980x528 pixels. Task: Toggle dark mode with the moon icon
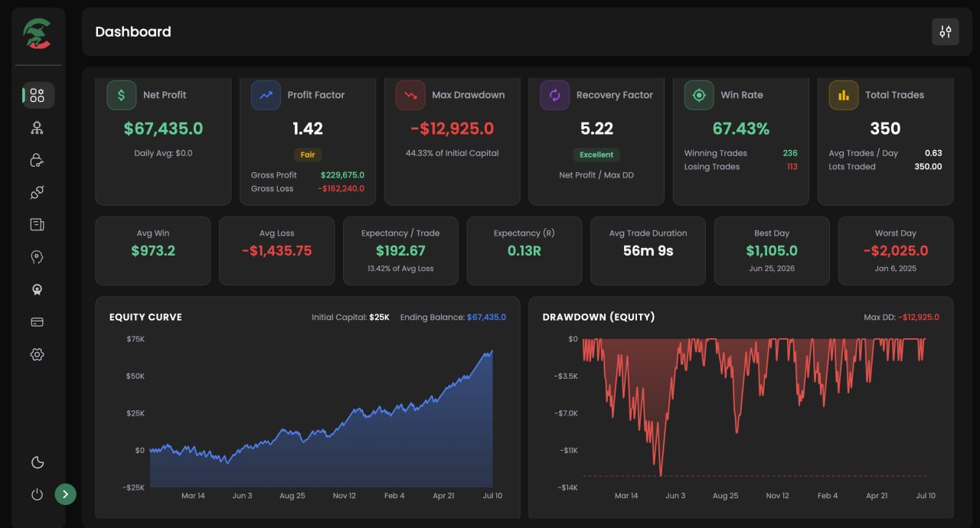click(x=37, y=462)
